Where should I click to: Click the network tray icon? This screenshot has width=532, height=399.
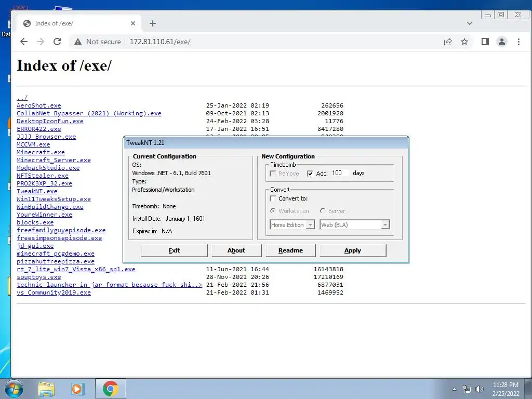click(x=467, y=389)
